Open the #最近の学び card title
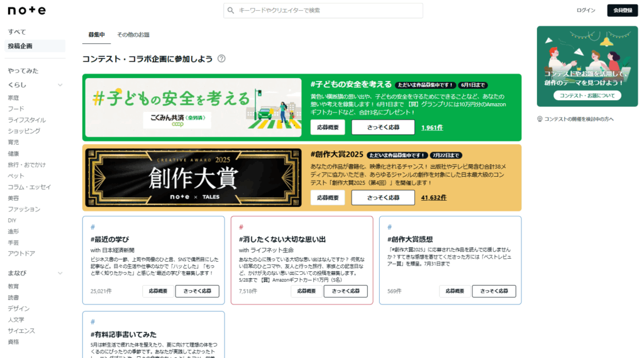This screenshot has height=358, width=644. (109, 239)
